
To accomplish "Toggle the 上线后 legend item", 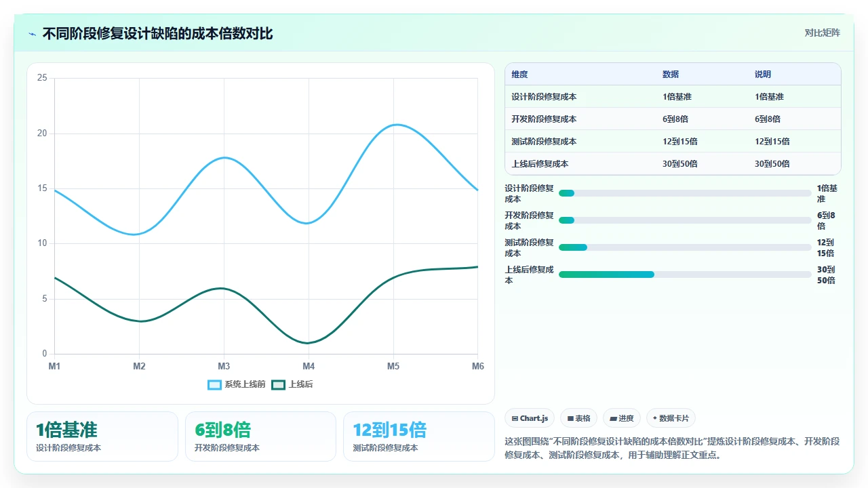I will tap(292, 384).
